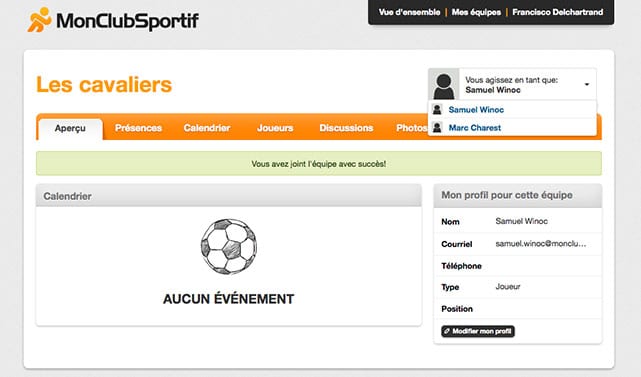Image resolution: width=641 pixels, height=377 pixels.
Task: Click the soccer ball illustration
Action: click(x=229, y=247)
